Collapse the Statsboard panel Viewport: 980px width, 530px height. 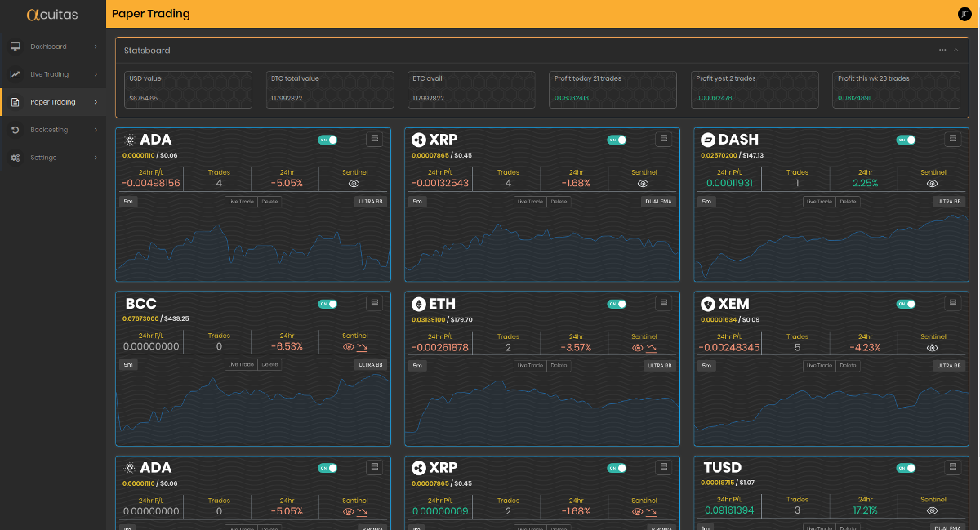pyautogui.click(x=955, y=51)
